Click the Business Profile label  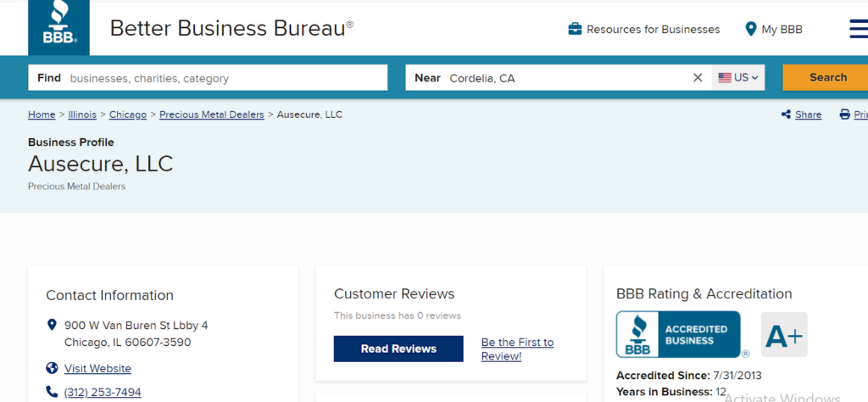(71, 142)
